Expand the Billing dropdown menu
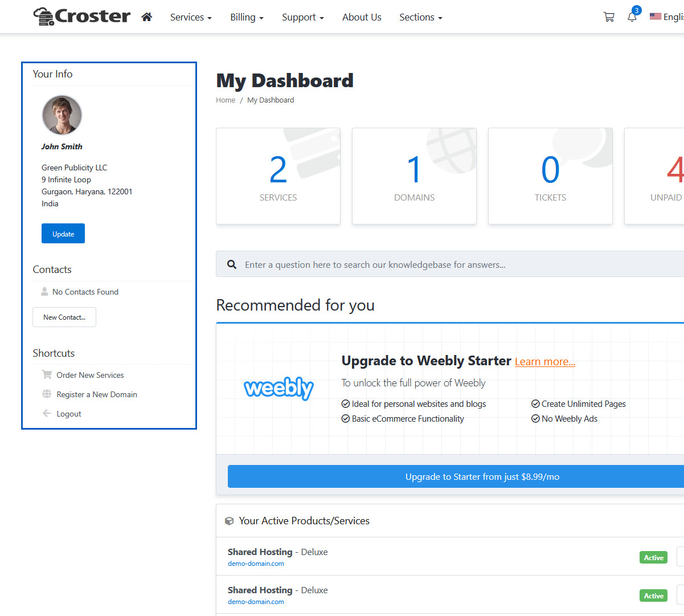The height and width of the screenshot is (616, 684). tap(247, 17)
